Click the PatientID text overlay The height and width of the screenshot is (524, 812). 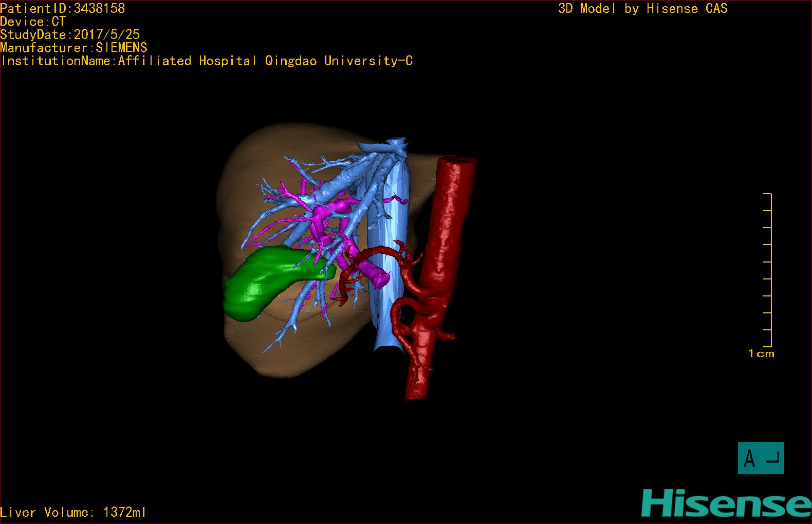[63, 8]
